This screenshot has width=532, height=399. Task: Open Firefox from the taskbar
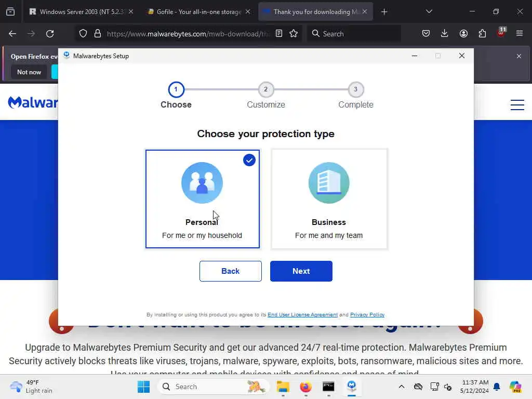[x=305, y=387]
